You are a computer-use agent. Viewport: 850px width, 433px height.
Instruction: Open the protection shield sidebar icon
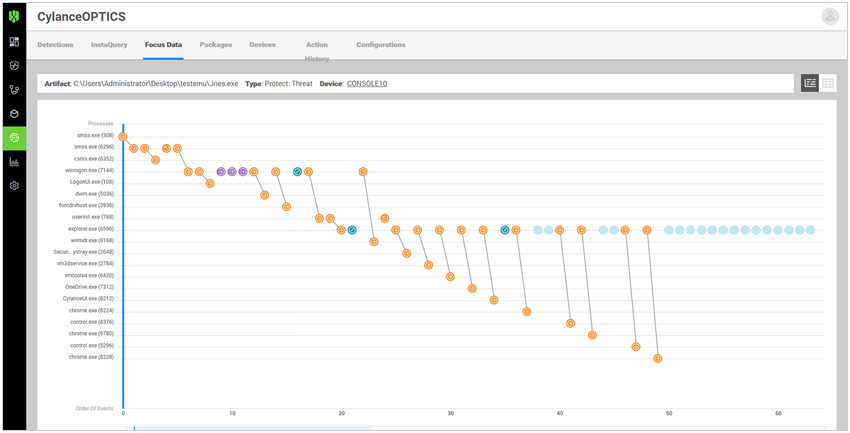(14, 66)
